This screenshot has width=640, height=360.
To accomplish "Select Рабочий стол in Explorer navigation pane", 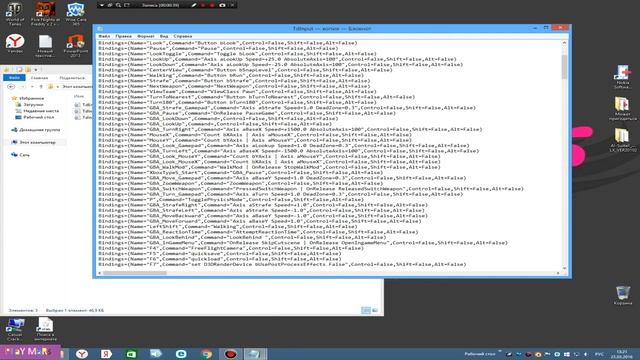I will (35, 117).
